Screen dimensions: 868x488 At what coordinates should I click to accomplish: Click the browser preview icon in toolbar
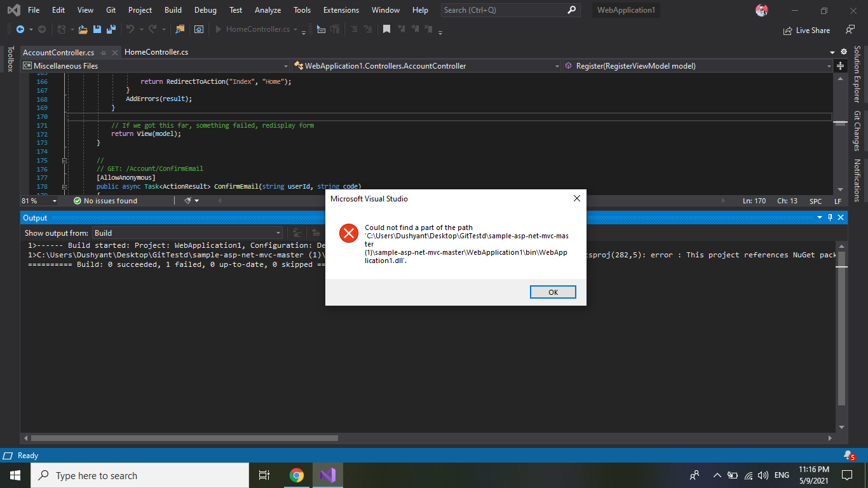[x=199, y=29]
